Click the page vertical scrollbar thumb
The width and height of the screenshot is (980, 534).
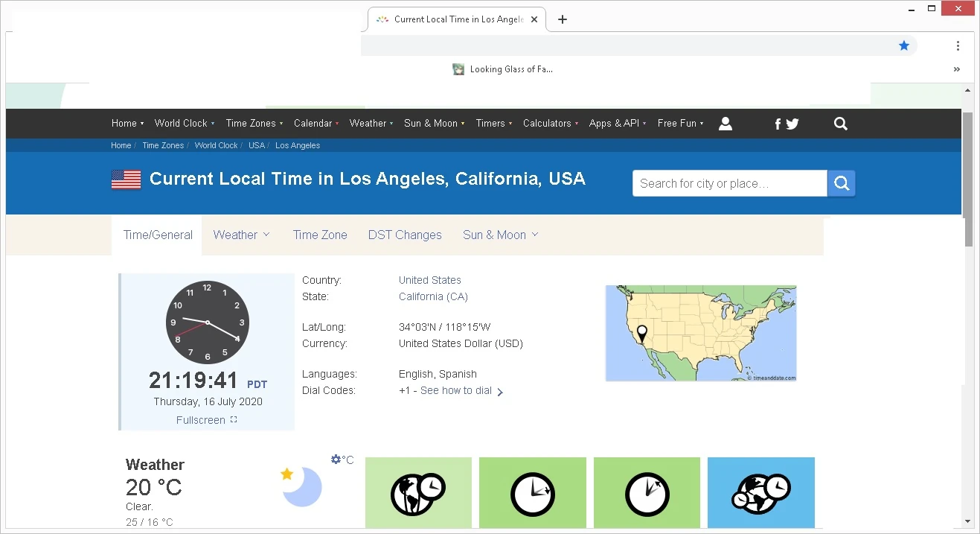pyautogui.click(x=968, y=179)
